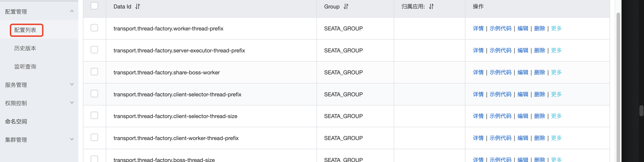Toggle the select-all header checkbox
This screenshot has width=644, height=162.
click(x=94, y=6)
